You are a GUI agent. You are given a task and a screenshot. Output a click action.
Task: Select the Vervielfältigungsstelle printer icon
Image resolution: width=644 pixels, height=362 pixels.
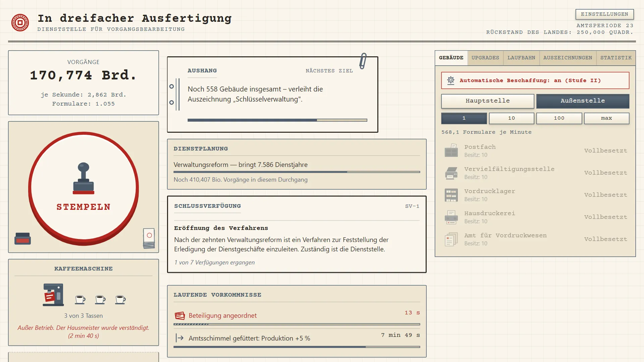(451, 173)
